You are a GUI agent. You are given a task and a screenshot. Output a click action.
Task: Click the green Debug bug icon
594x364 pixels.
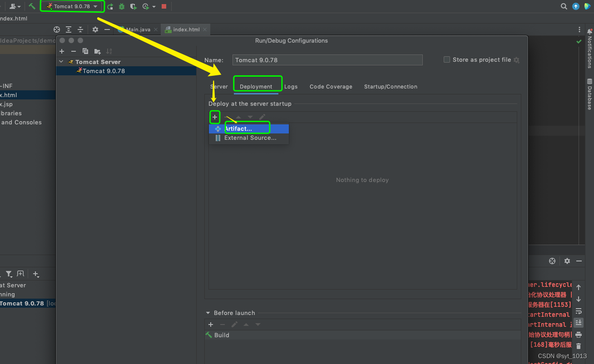pyautogui.click(x=122, y=6)
